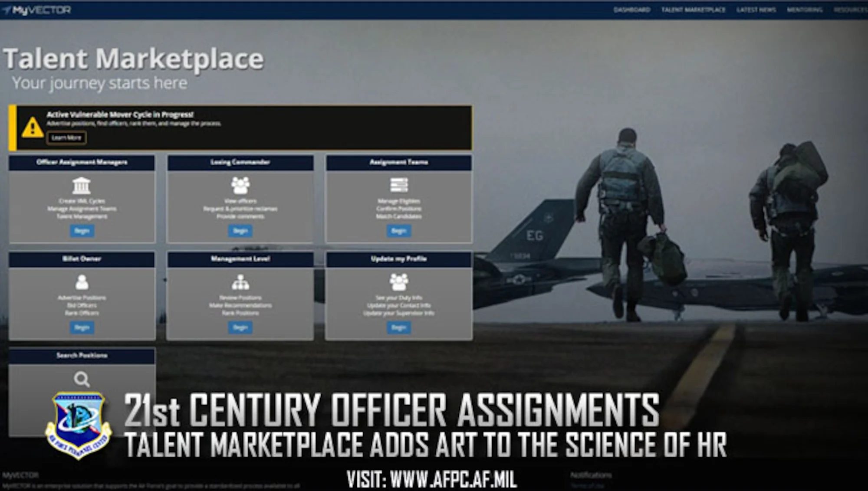Screen dimensions: 868x491
Task: Open the Dashboard menu item
Action: click(631, 10)
